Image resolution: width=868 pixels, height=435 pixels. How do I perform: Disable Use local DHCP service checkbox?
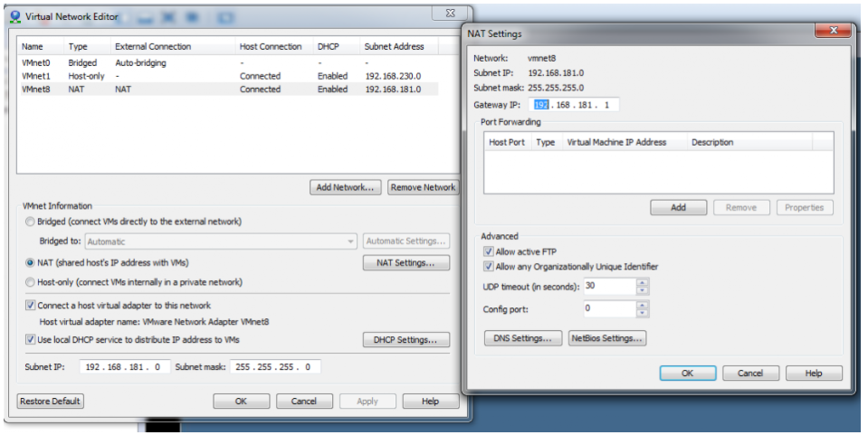(32, 339)
